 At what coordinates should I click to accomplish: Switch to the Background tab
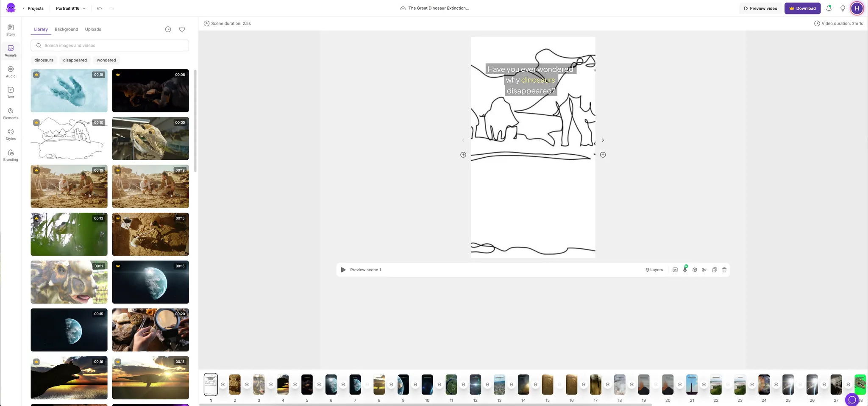[66, 29]
